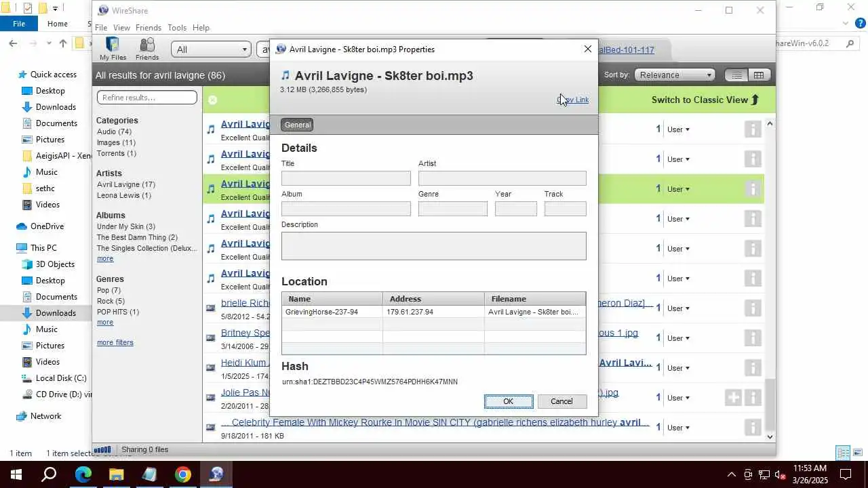The width and height of the screenshot is (868, 488).
Task: Click connection strength bars in status bar
Action: coord(102,449)
